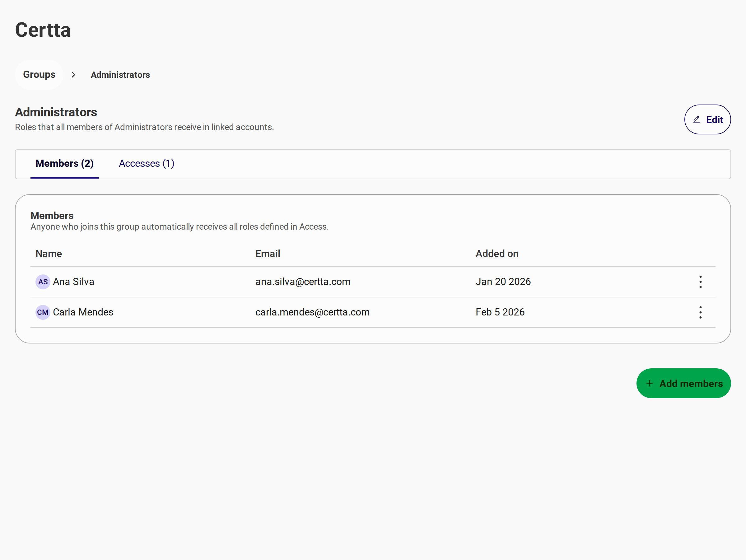
Task: Click the plus icon on Add members
Action: click(x=649, y=383)
